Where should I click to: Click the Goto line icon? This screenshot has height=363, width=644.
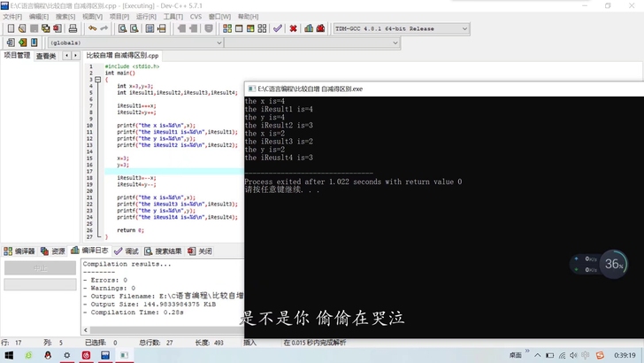coord(161,28)
